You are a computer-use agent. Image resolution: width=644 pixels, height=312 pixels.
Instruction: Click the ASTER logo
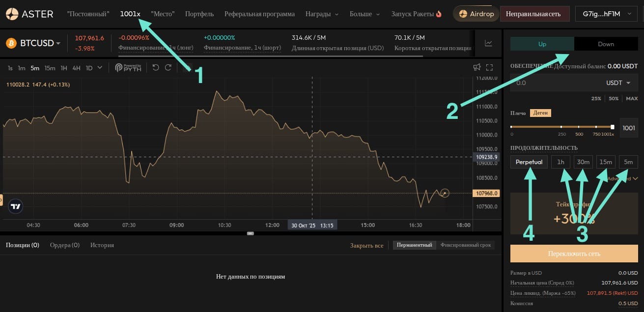tap(30, 14)
